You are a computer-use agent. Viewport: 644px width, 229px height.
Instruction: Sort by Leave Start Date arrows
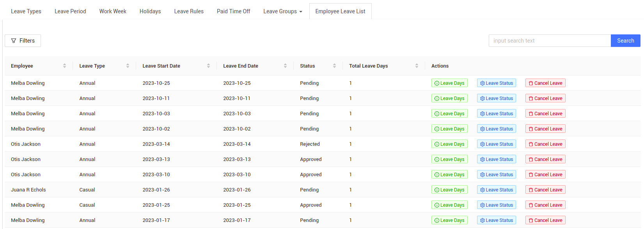(208, 66)
